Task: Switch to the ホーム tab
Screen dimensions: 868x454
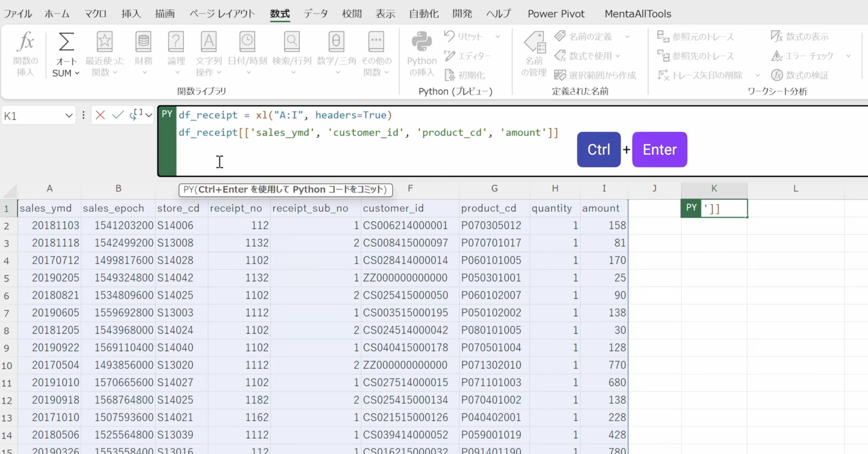Action: 57,14
